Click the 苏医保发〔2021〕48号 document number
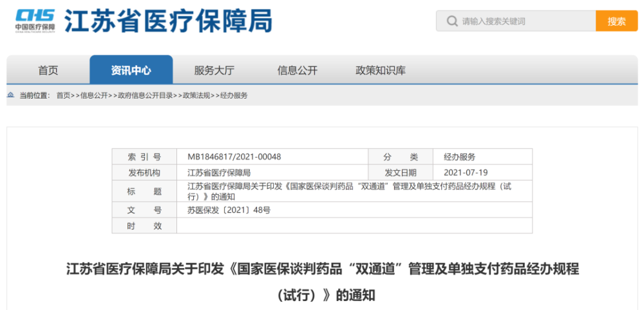The width and height of the screenshot is (644, 310). point(229,210)
